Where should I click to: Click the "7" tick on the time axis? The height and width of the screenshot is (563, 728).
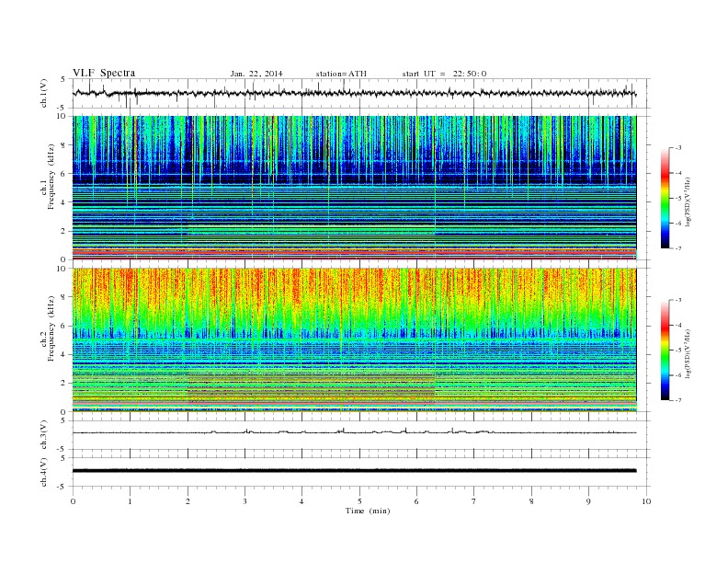pos(474,501)
